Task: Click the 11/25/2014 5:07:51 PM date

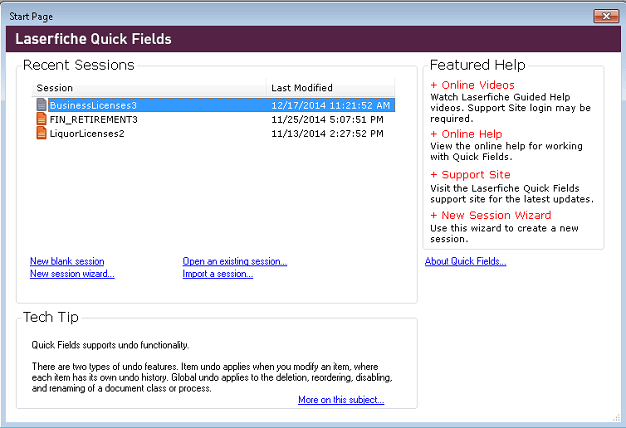Action: (x=327, y=119)
